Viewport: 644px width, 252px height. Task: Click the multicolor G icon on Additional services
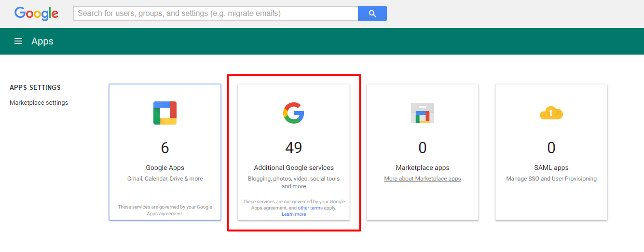tap(294, 112)
